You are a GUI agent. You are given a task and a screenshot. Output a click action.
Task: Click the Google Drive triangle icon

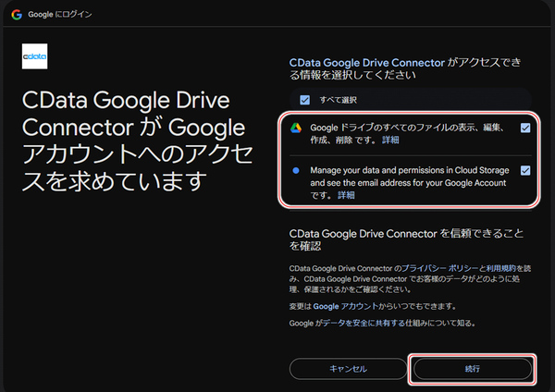pyautogui.click(x=296, y=129)
